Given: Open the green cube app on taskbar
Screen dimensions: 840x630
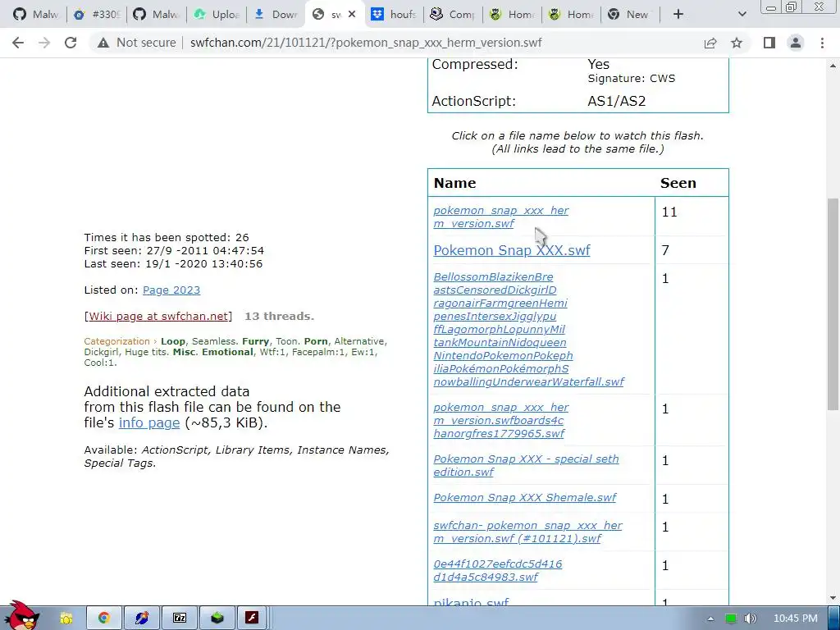Looking at the screenshot, I should [x=217, y=619].
